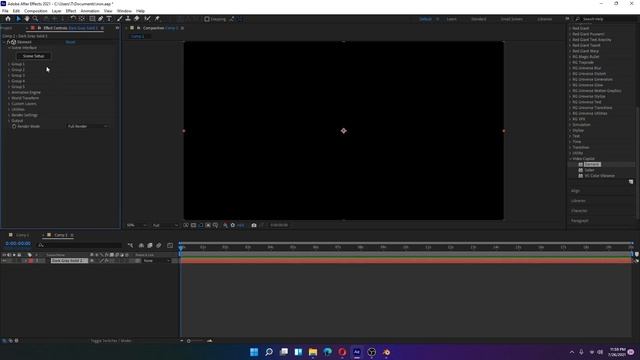Expand the Render Settings section
This screenshot has width=640, height=360.
pos(9,115)
